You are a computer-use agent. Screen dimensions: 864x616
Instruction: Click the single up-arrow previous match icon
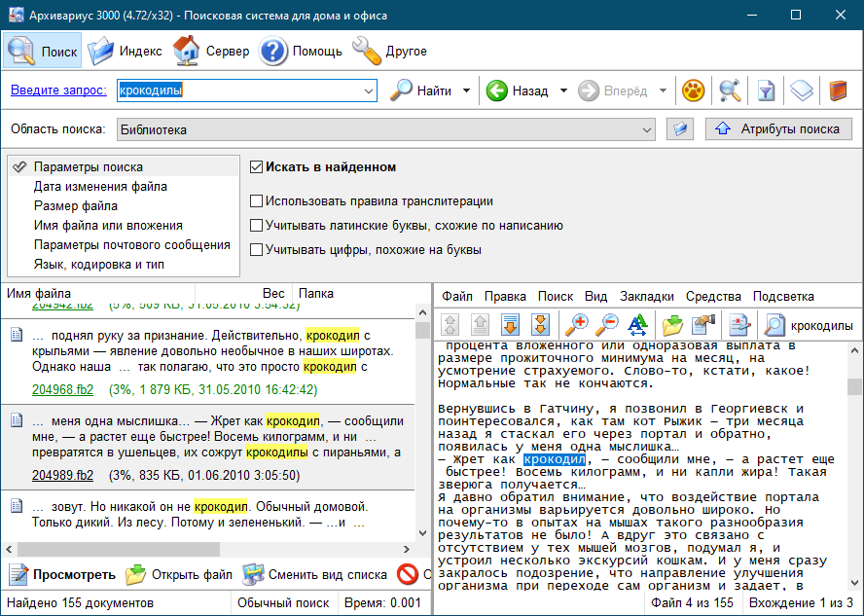tap(480, 325)
